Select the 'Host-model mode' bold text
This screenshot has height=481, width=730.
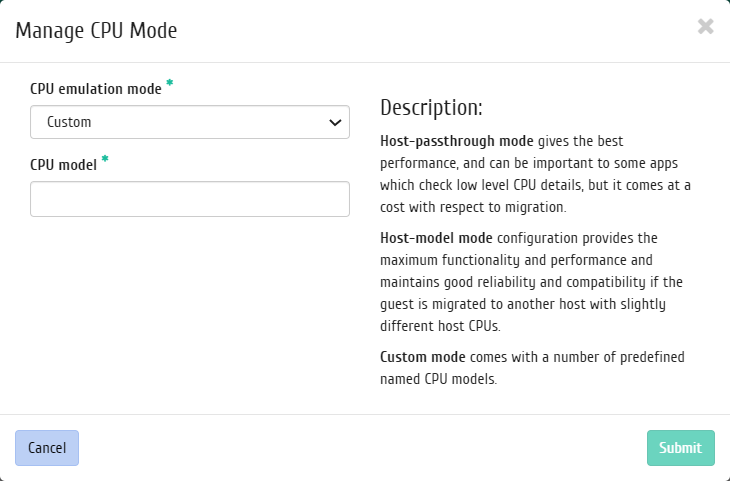436,238
